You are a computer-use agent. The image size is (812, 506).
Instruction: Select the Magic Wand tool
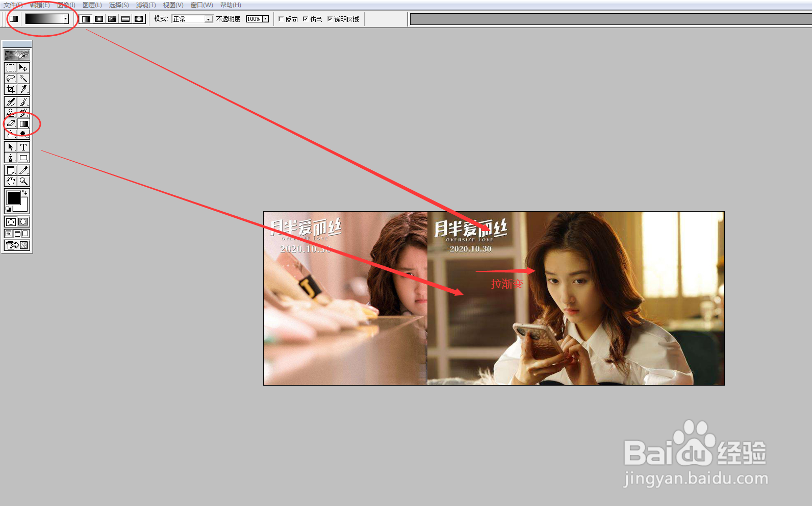pos(23,79)
